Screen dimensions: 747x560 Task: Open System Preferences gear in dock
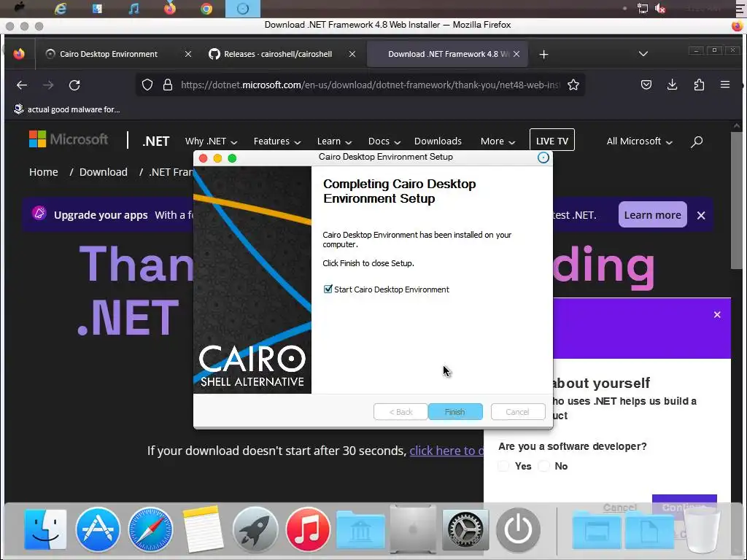tap(465, 529)
